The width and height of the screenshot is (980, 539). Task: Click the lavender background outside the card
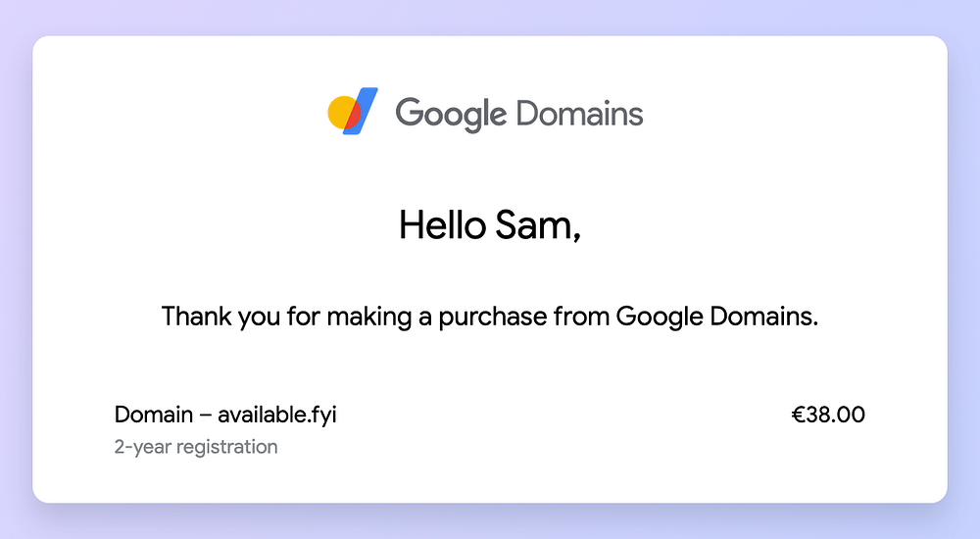coord(490,18)
